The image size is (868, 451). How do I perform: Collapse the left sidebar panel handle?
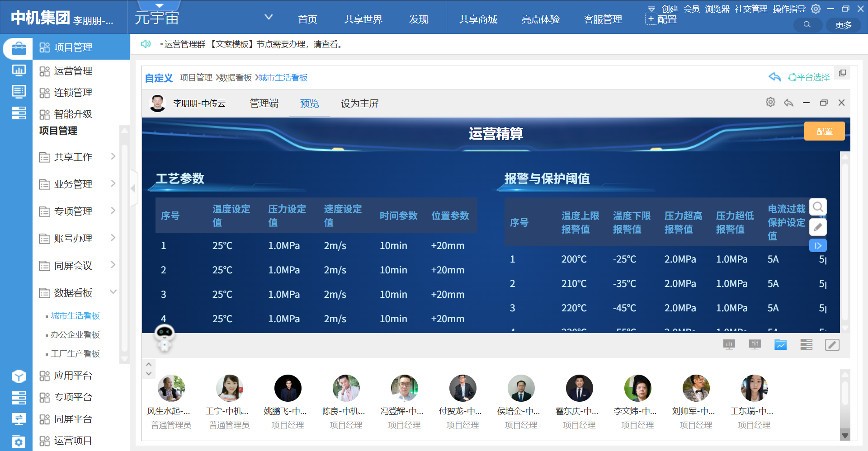(x=133, y=188)
